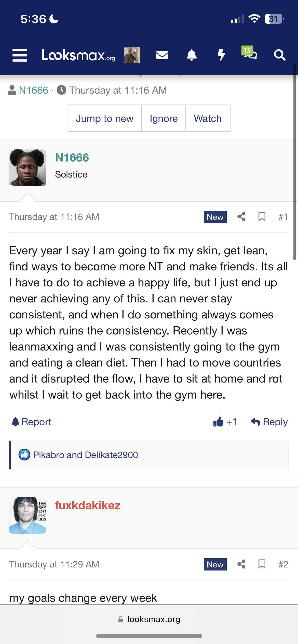This screenshot has height=644, width=298.
Task: Open the hamburger navigation menu
Action: [20, 55]
